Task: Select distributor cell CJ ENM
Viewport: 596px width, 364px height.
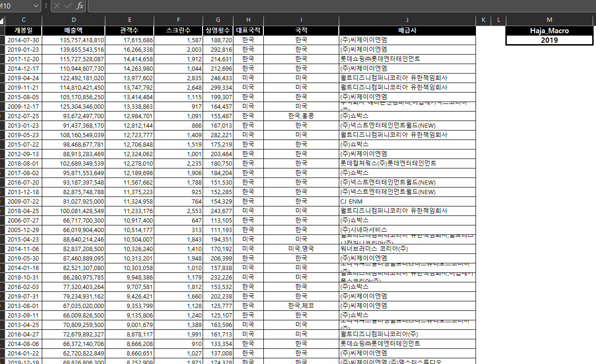Action: 407,201
